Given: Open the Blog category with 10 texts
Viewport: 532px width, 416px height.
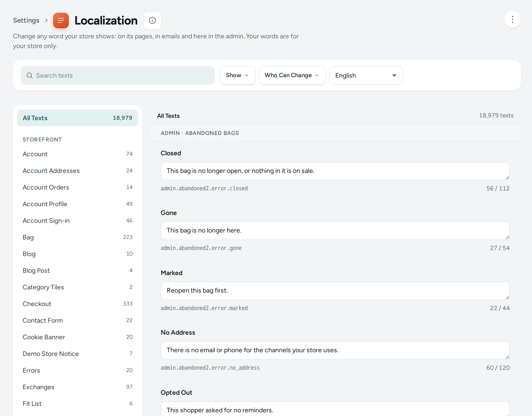Looking at the screenshot, I should pyautogui.click(x=77, y=254).
